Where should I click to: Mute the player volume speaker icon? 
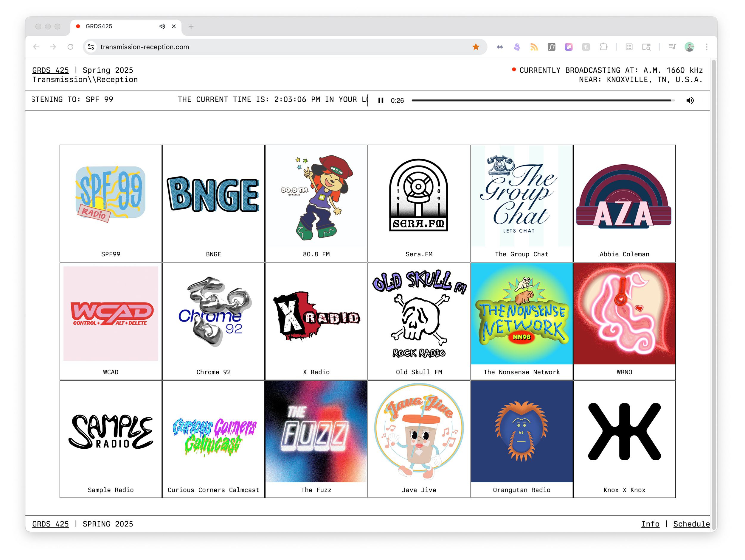pos(690,100)
